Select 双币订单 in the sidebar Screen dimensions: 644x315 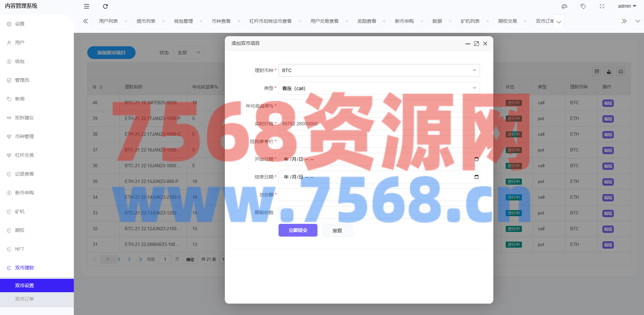24,299
